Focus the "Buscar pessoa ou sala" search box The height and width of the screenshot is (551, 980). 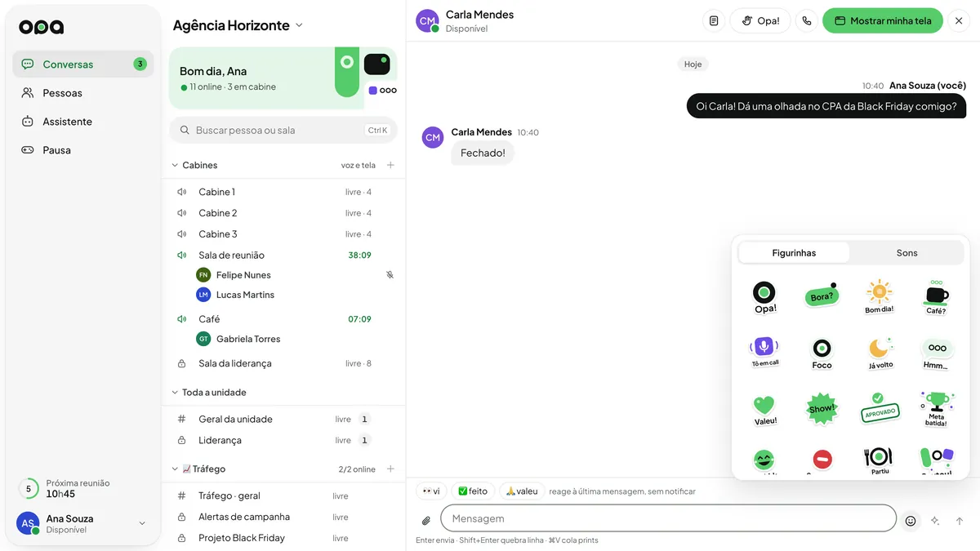(283, 130)
